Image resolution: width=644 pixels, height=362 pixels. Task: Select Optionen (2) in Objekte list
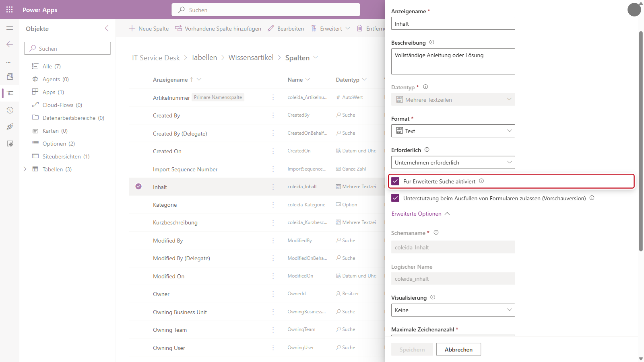pyautogui.click(x=59, y=144)
